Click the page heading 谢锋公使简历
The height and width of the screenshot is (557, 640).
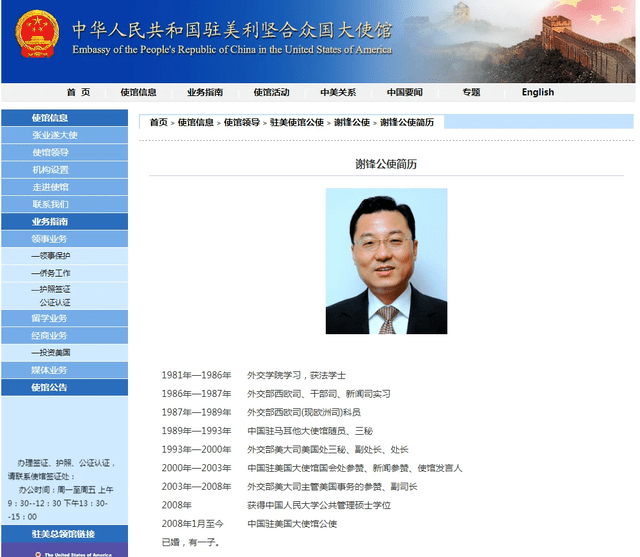click(386, 164)
